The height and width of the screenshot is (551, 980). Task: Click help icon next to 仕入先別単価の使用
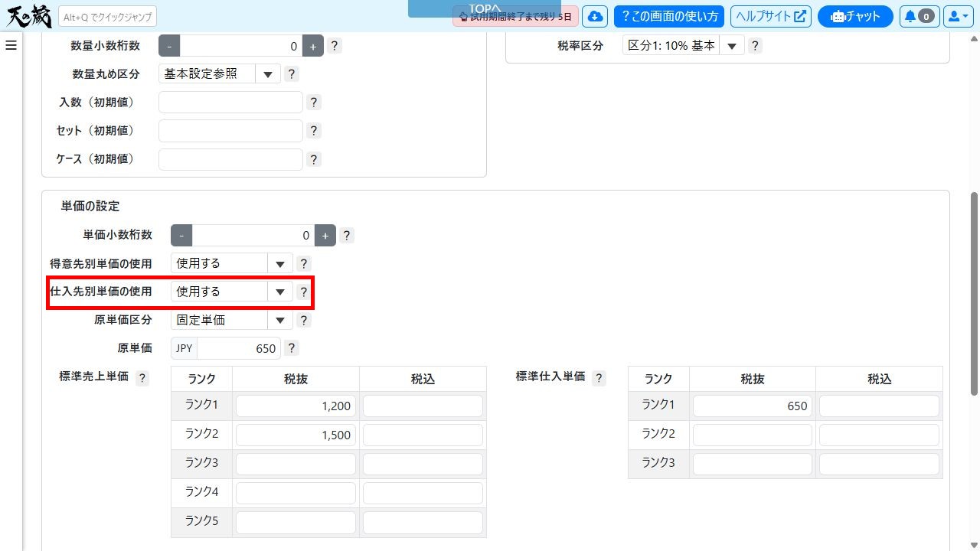pos(304,292)
